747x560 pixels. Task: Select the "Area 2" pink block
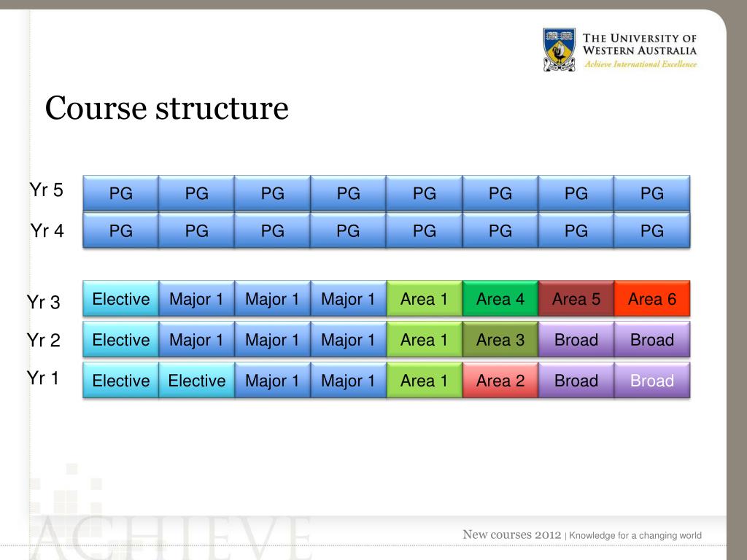[500, 380]
